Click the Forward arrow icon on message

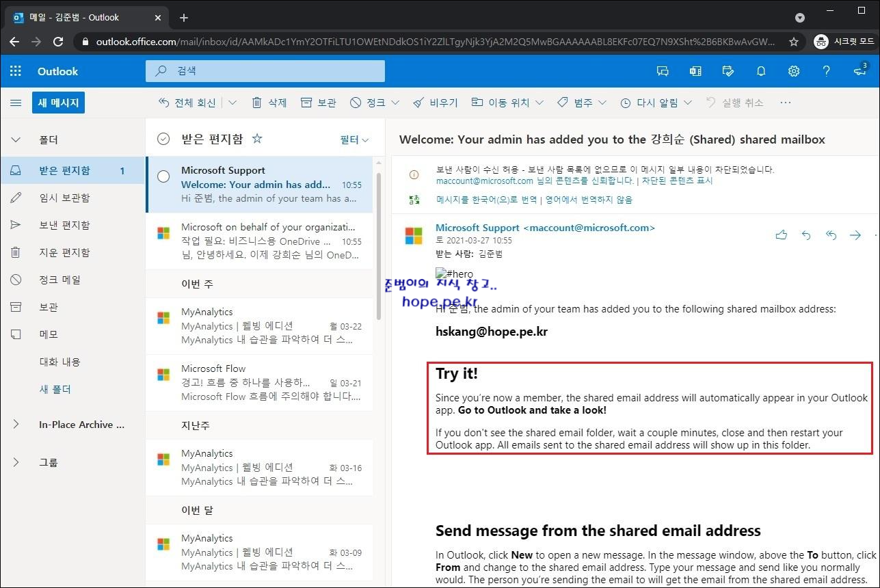point(855,235)
